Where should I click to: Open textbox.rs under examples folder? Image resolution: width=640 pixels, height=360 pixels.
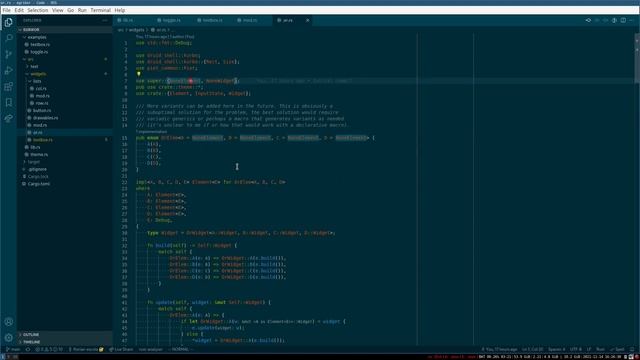(65, 44)
